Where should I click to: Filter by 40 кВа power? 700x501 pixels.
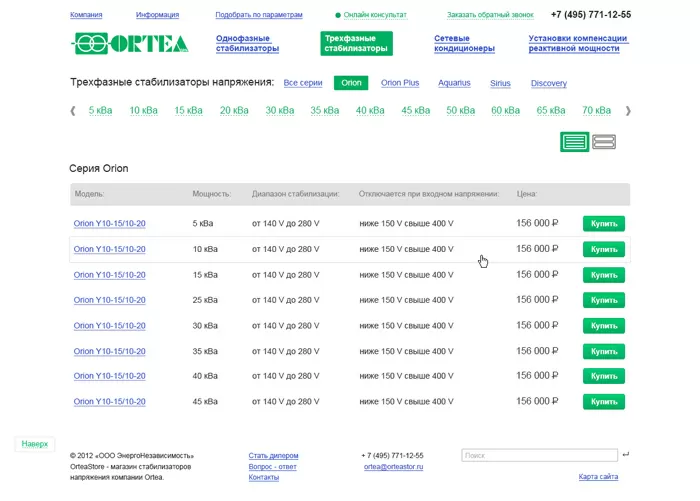[370, 110]
